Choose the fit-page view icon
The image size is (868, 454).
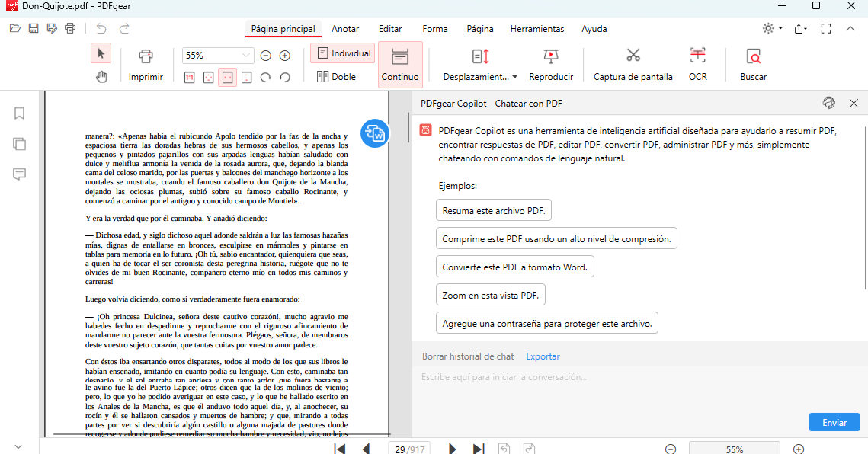point(209,78)
